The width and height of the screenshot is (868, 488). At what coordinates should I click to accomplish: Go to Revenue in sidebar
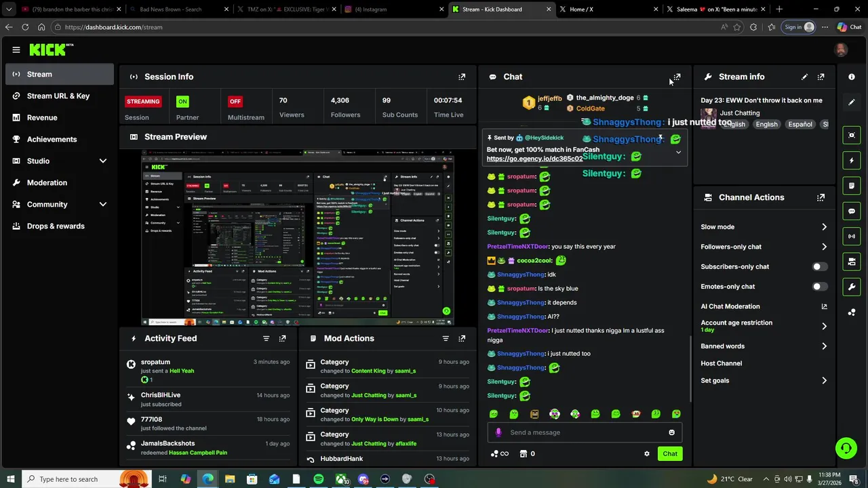click(x=60, y=117)
